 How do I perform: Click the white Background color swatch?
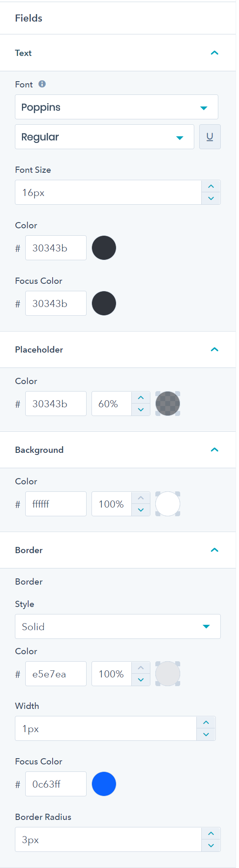tap(167, 503)
